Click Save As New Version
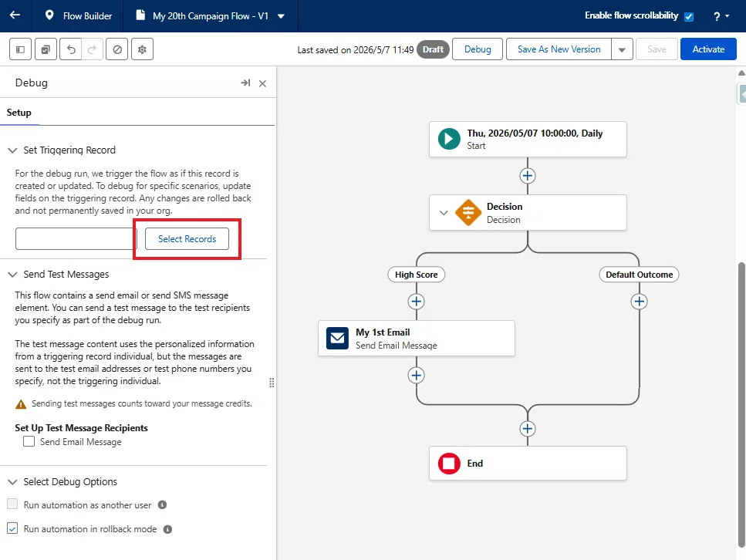746x560 pixels. pos(559,49)
